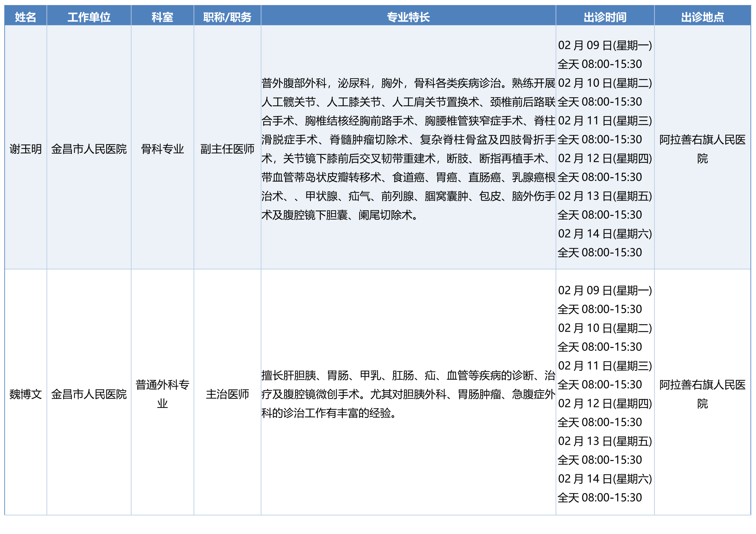Click the 工作单位 column header
This screenshot has height=534, width=756.
click(89, 17)
